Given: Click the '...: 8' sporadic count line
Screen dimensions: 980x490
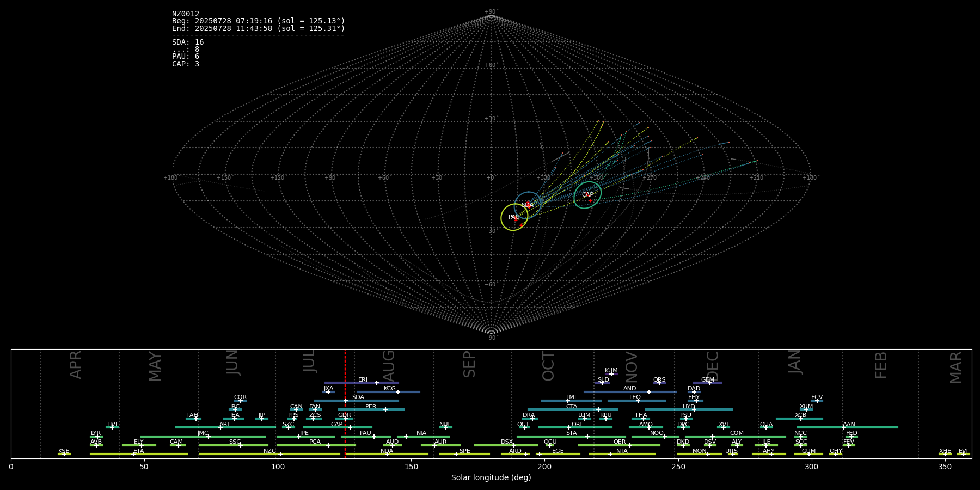Looking at the screenshot, I should click(x=186, y=50).
